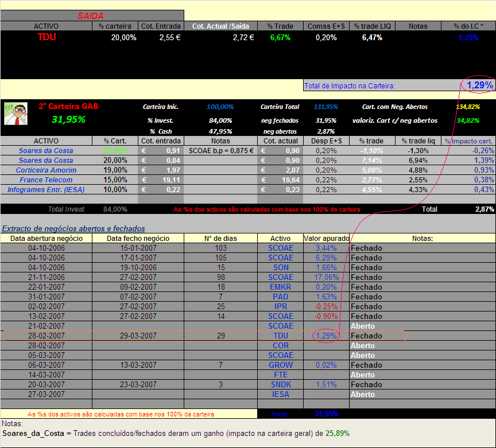The height and width of the screenshot is (448, 496).
Task: Click the green 25,89% gain value in notes
Action: [x=337, y=433]
